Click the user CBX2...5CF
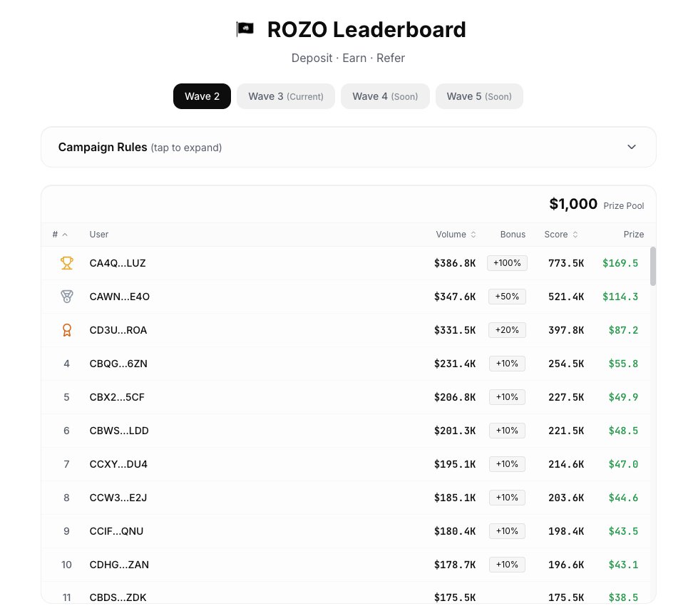 coord(117,397)
